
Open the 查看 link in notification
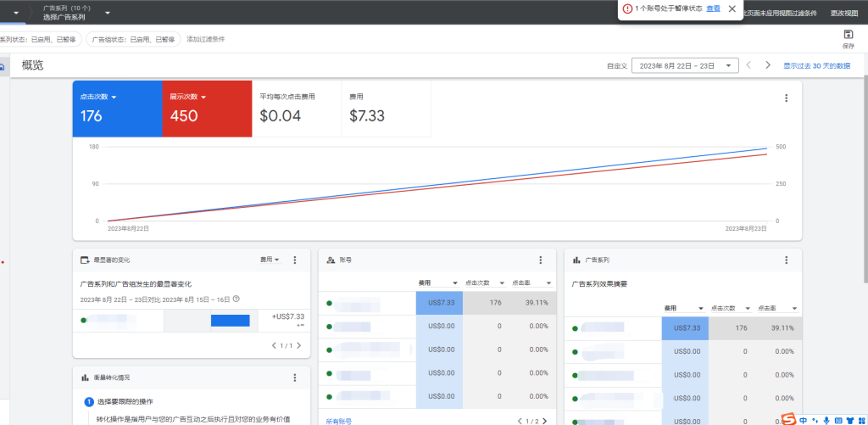pyautogui.click(x=713, y=8)
